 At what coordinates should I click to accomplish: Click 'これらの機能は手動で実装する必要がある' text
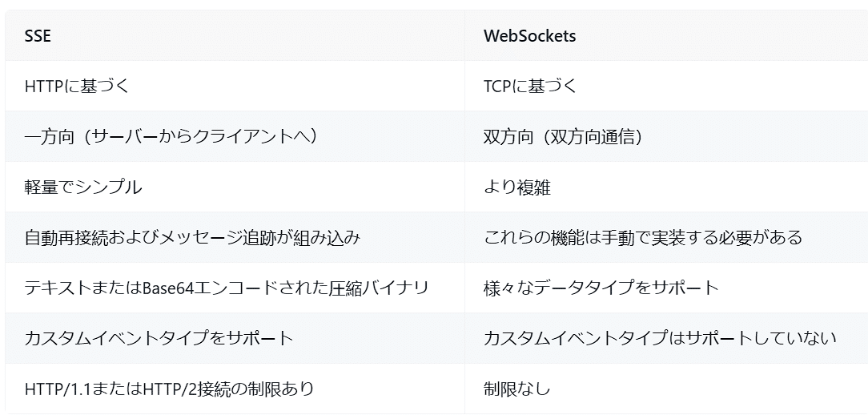643,237
